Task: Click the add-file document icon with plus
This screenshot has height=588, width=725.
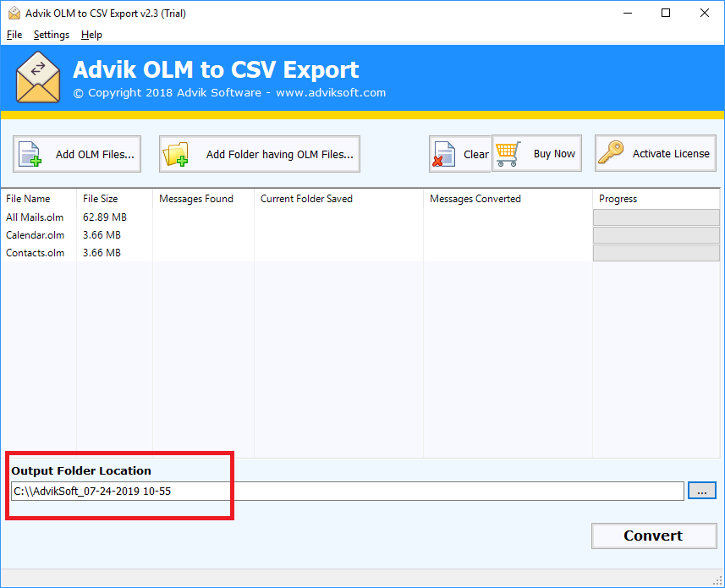Action: tap(30, 154)
